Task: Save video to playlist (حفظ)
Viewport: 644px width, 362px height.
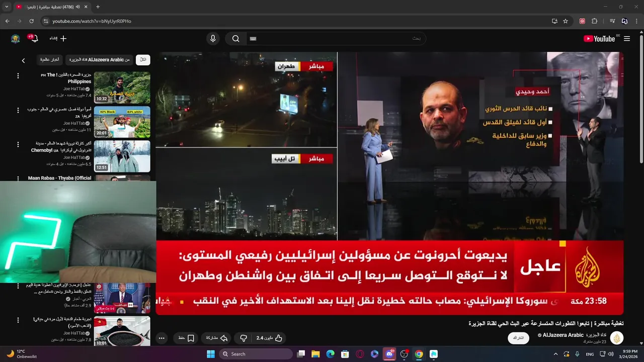Action: [x=186, y=338]
